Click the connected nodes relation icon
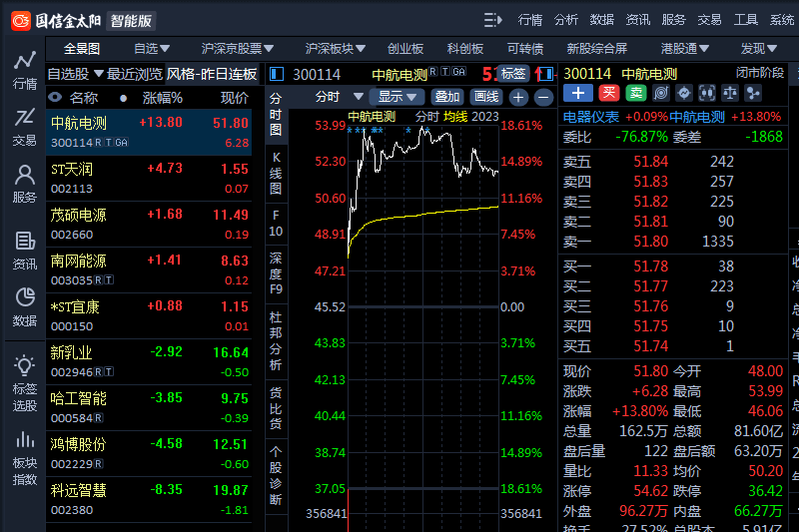Screen dimensions: 799x532 pyautogui.click(x=753, y=93)
